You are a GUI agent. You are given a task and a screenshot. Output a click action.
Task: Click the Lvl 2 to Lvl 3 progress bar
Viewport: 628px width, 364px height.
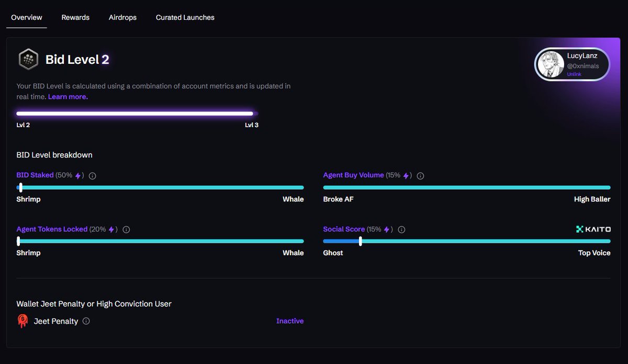[137, 113]
